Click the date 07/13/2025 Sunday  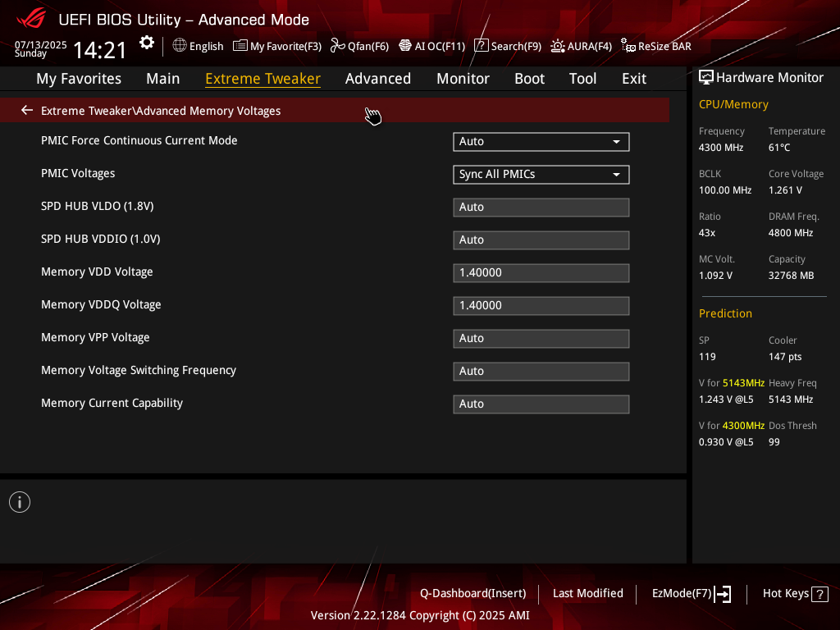click(x=40, y=48)
